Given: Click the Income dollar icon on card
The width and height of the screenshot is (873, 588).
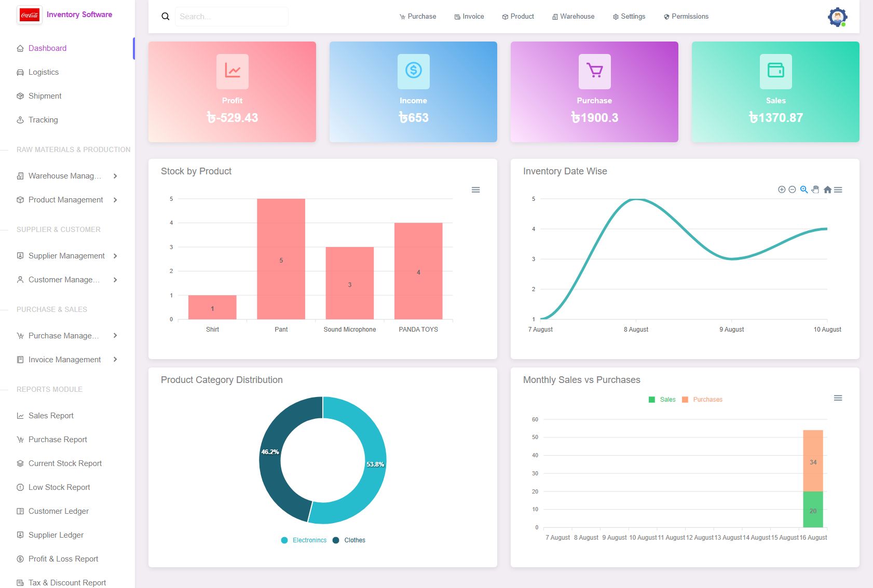Looking at the screenshot, I should [414, 71].
